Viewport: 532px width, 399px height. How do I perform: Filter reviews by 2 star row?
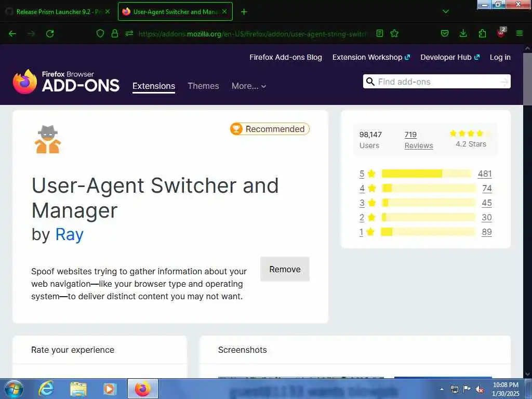425,218
